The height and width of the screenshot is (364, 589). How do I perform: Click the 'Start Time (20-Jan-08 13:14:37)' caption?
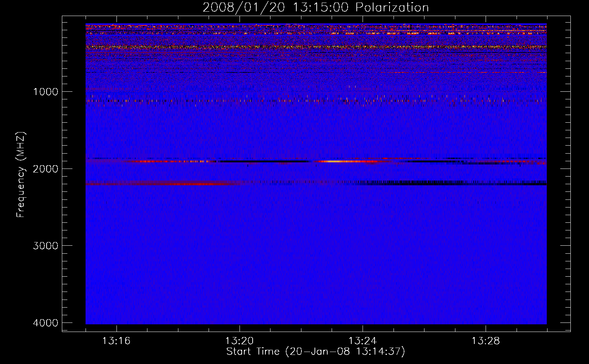click(316, 352)
